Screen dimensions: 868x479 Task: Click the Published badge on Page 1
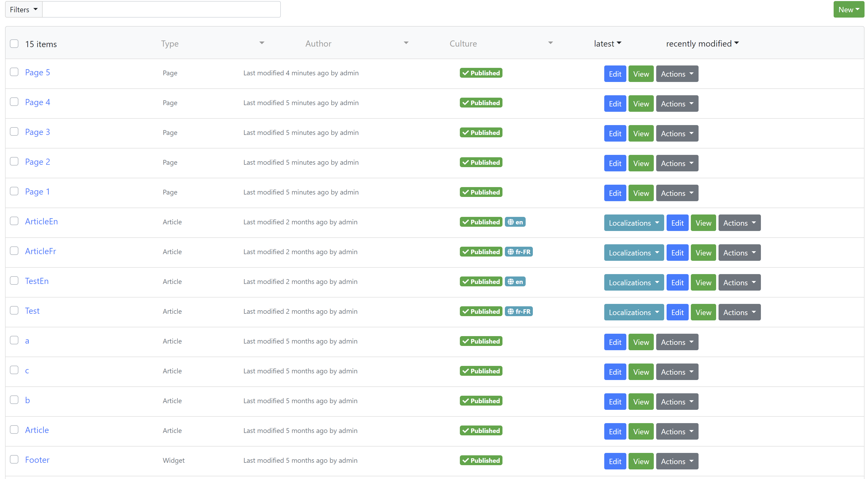tap(481, 192)
